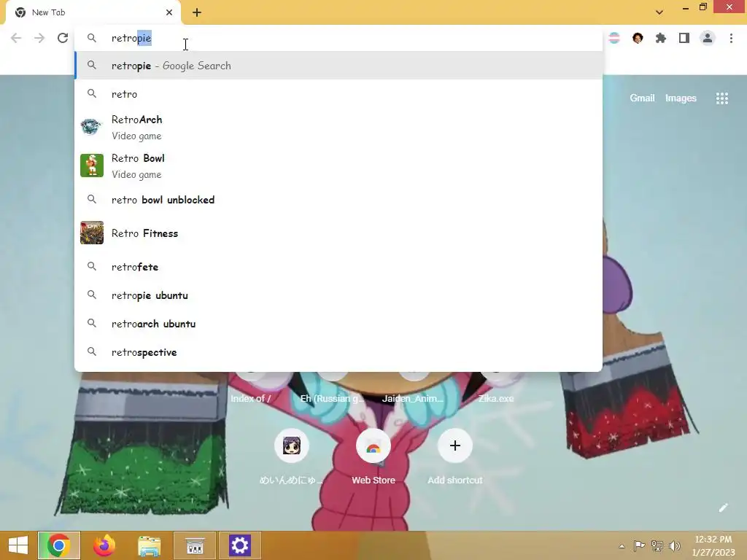Viewport: 747px width, 560px height.
Task: Click in the address bar text field
Action: 338,38
